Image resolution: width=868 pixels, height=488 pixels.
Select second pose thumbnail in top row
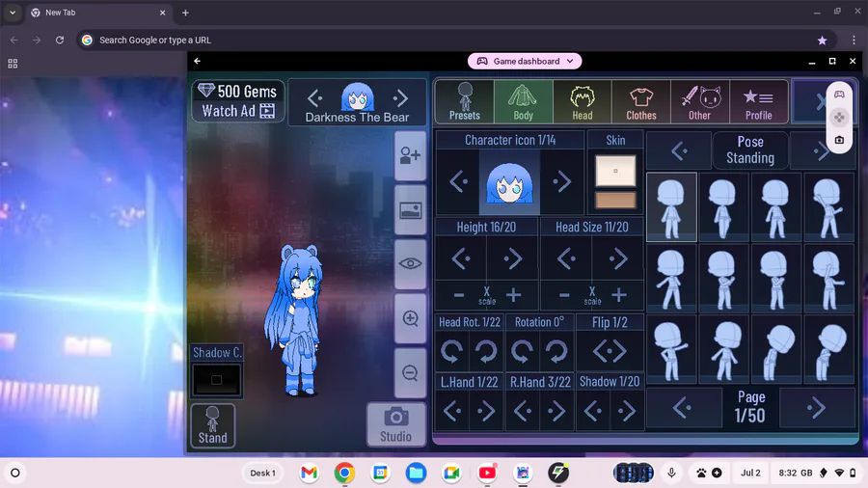tap(723, 207)
